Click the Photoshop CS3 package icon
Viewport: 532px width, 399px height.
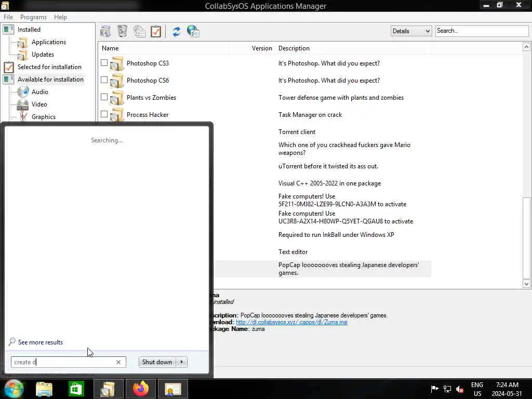coord(117,63)
